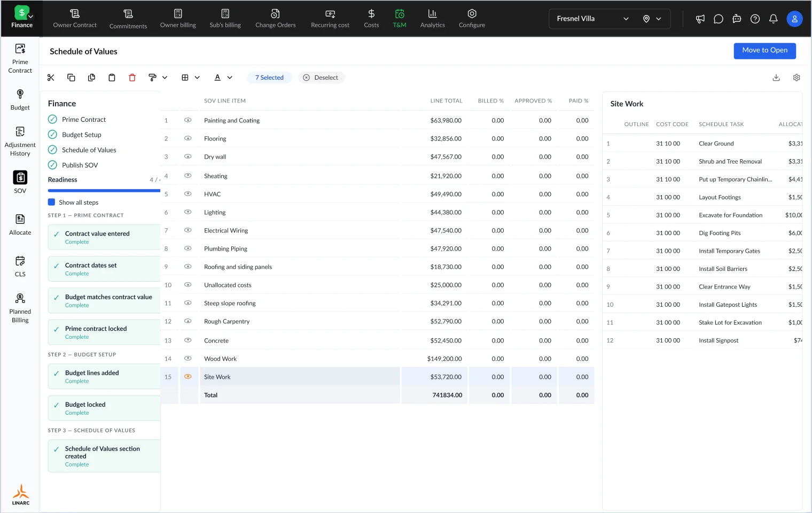The height and width of the screenshot is (513, 812).
Task: Select the 'Budget locked' step card
Action: pyautogui.click(x=104, y=408)
